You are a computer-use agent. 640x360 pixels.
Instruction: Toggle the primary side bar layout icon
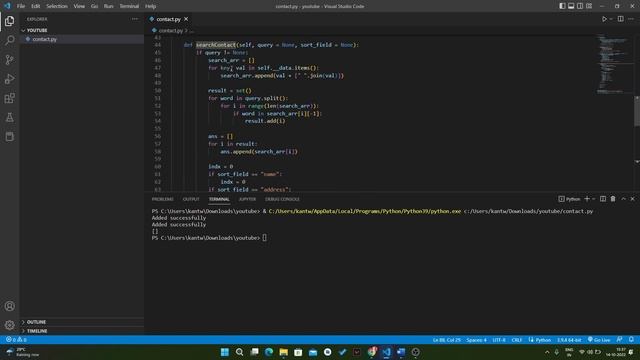coord(562,6)
